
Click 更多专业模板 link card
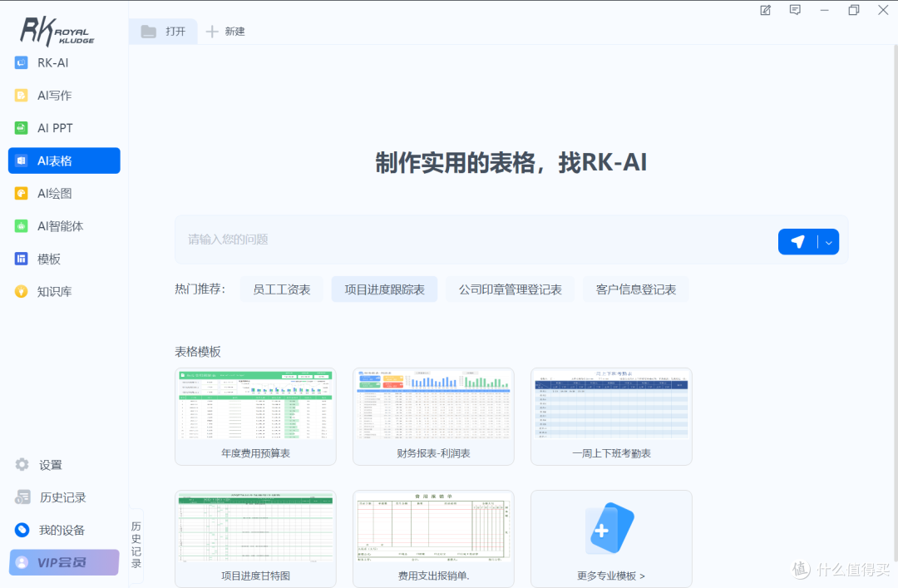[x=612, y=539]
